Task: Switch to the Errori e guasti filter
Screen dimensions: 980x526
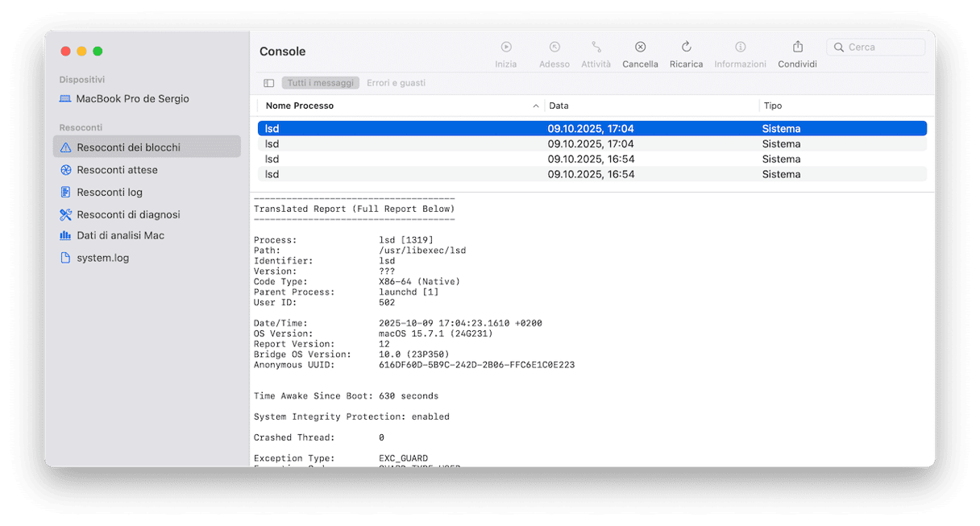Action: (396, 83)
